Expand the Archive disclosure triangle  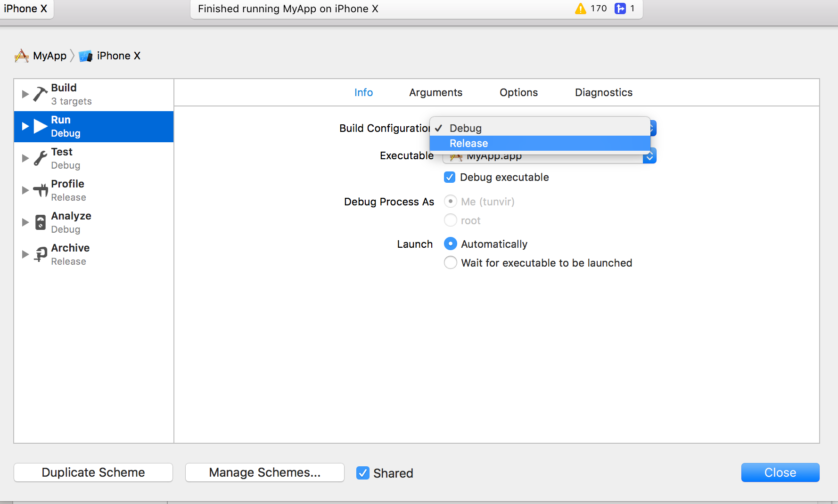point(25,254)
